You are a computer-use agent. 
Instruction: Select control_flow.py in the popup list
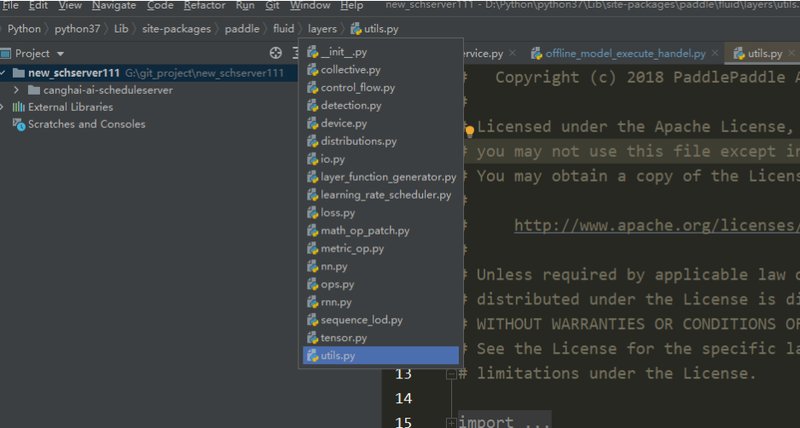coord(381,88)
